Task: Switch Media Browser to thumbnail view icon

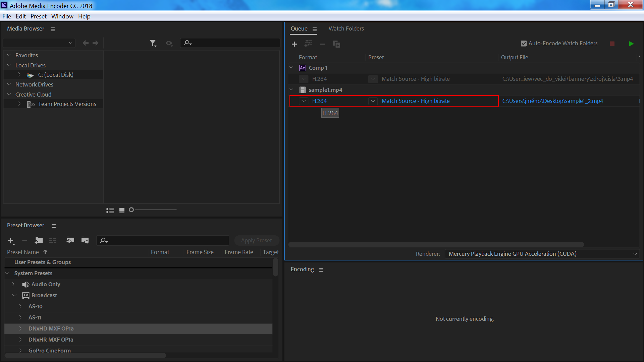Action: pos(122,210)
